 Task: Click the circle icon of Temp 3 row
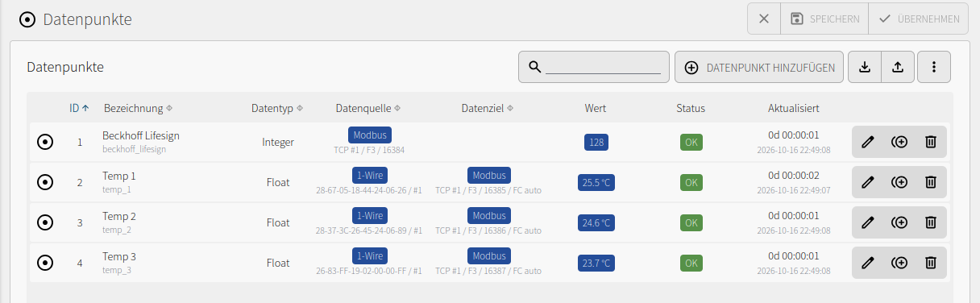pos(45,262)
